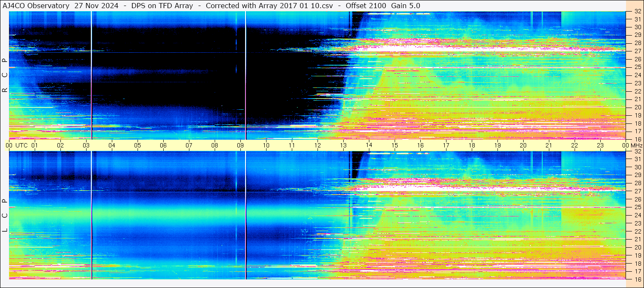The image size is (644, 288).
Task: Click lower panel frequency label '27'
Action: tap(637, 191)
